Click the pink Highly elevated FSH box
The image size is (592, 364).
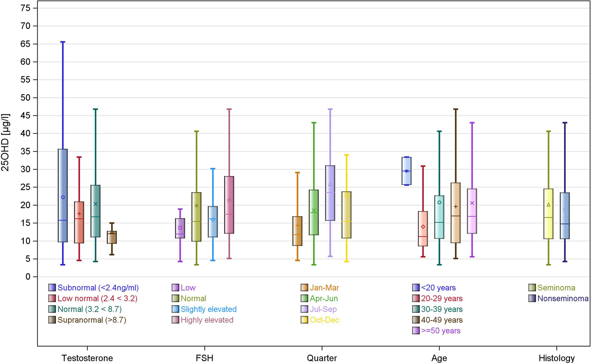[x=229, y=205]
